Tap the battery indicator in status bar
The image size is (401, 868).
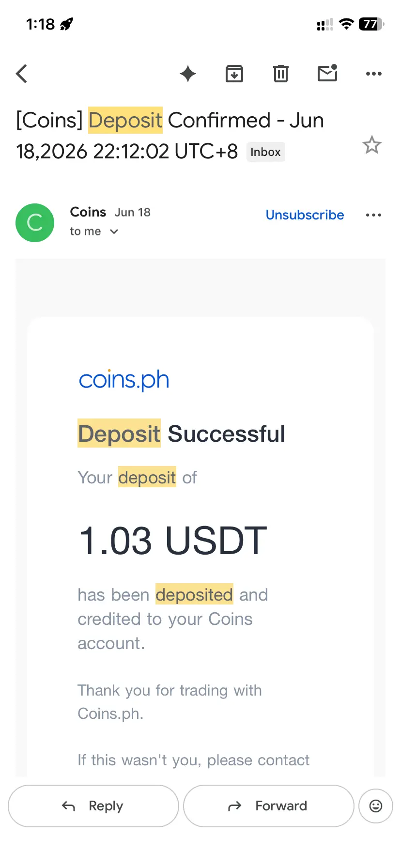point(371,24)
